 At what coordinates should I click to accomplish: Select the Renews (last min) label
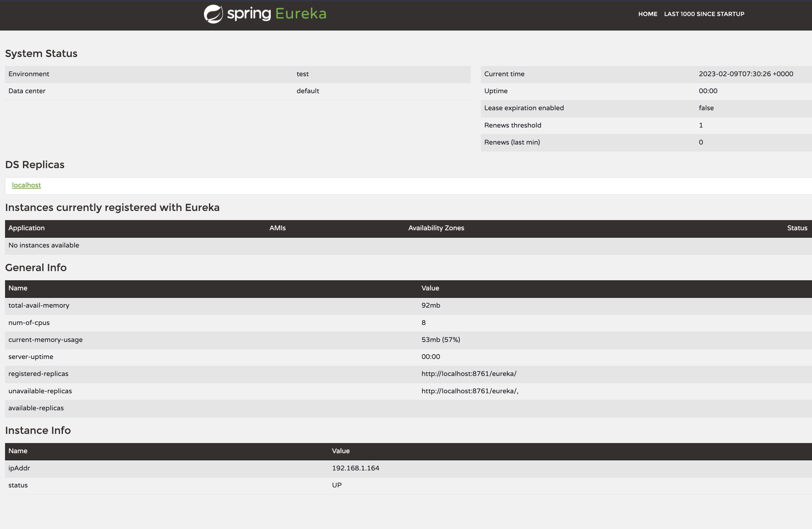pyautogui.click(x=512, y=142)
